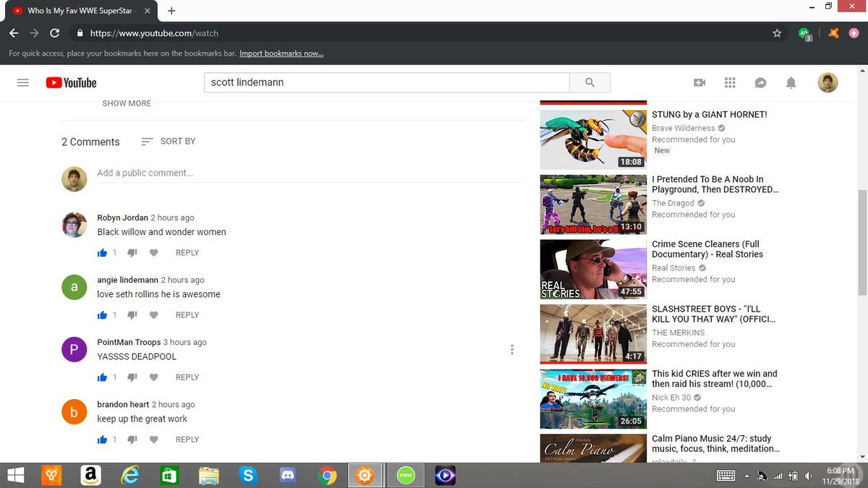This screenshot has height=488, width=868.
Task: Heart brandon heart's comment
Action: (153, 440)
